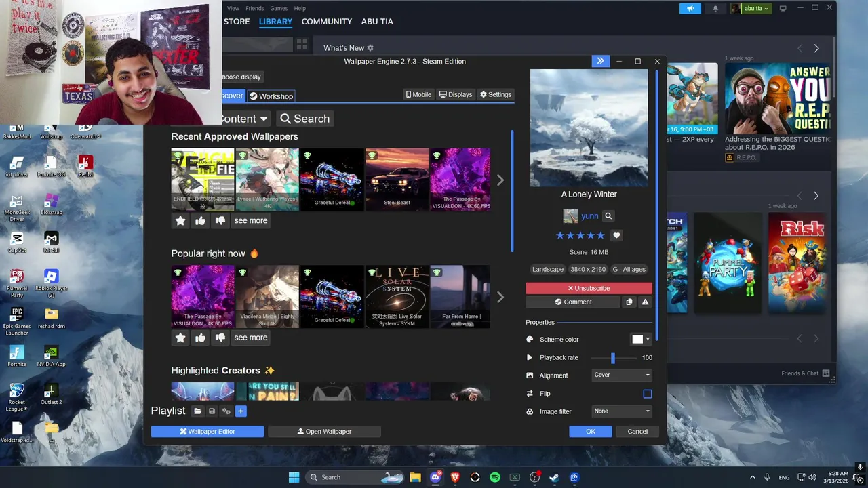The width and height of the screenshot is (868, 488).
Task: Click the copy icon beside Comment
Action: (629, 302)
